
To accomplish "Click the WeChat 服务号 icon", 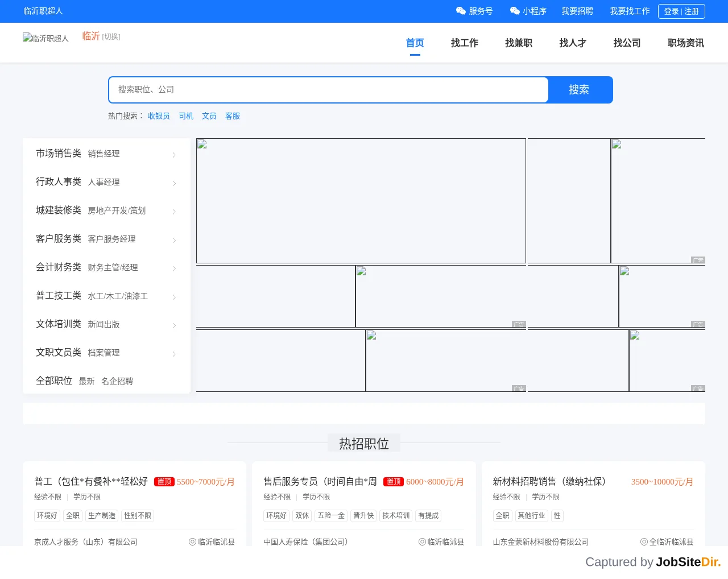I will point(461,11).
